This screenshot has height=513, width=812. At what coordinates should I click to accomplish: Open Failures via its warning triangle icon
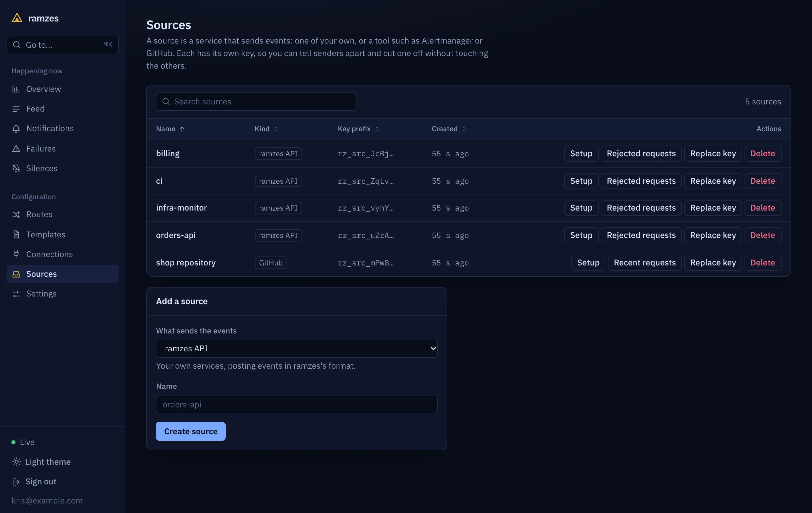point(16,149)
